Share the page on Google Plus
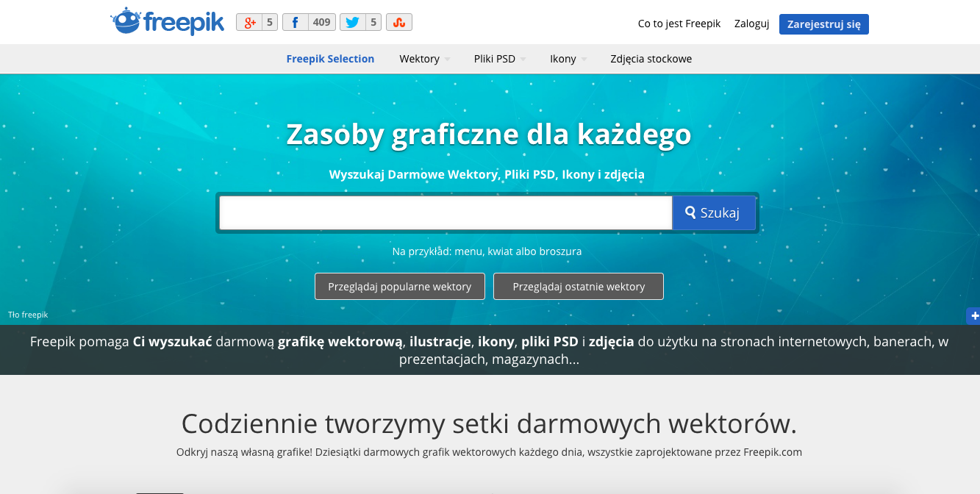 pos(250,23)
